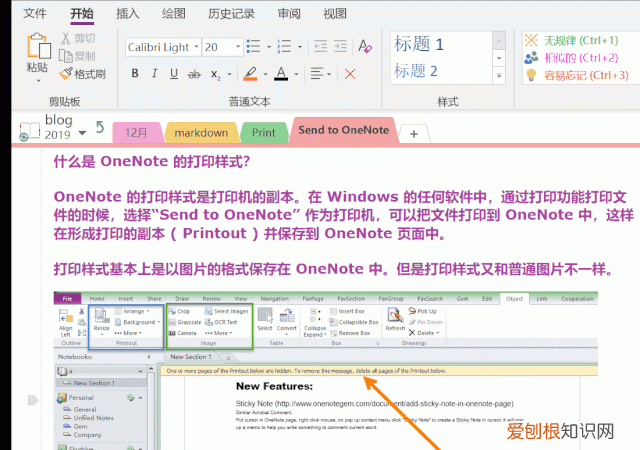
Task: Open subscript options dropdown arrow
Action: point(229,74)
